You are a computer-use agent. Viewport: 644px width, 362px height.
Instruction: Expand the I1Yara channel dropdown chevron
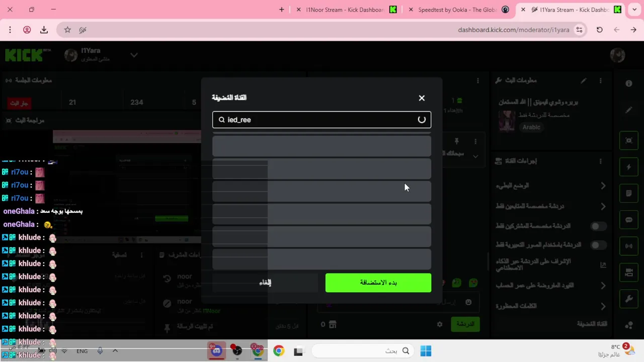[x=134, y=55]
